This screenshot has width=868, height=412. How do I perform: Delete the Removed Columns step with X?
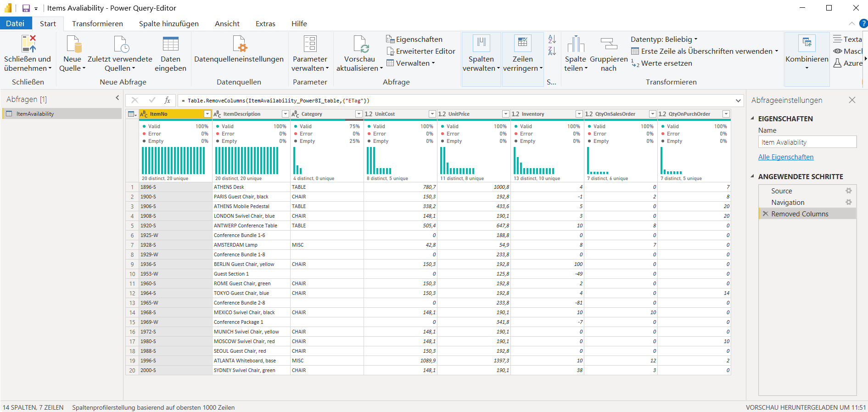765,214
